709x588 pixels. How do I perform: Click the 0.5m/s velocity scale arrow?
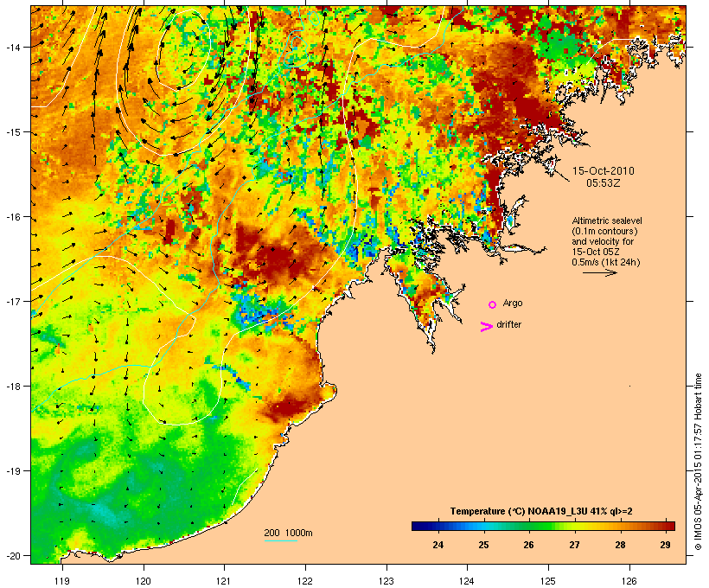[x=599, y=272]
